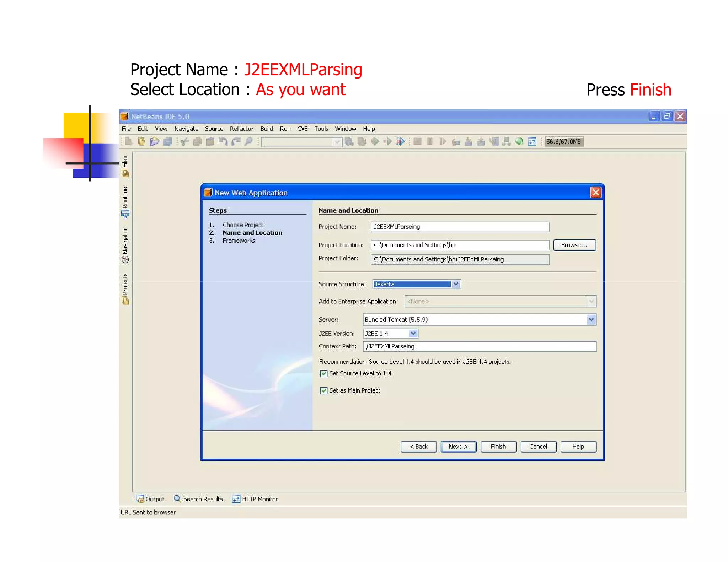
Task: Click the New File toolbar icon
Action: pyautogui.click(x=129, y=142)
